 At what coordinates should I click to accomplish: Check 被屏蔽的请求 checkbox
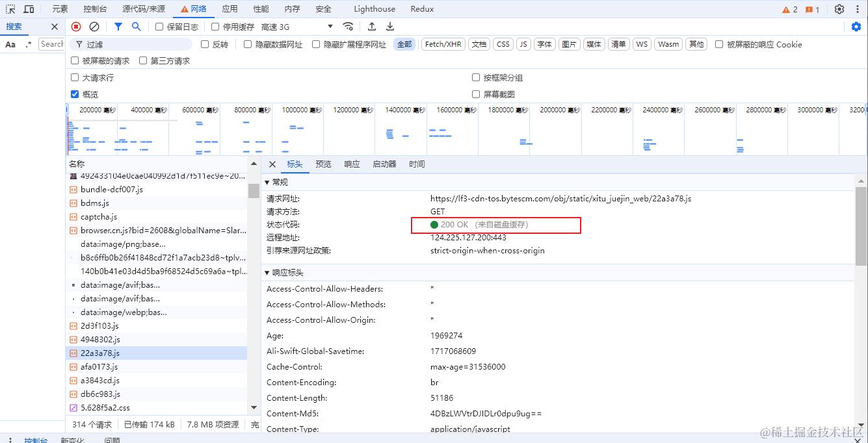75,60
